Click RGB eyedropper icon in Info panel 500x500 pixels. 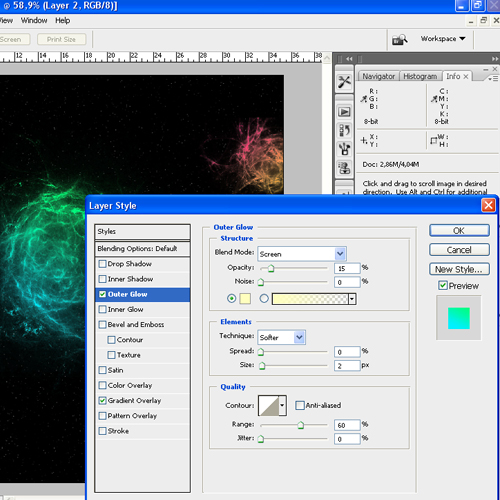363,99
